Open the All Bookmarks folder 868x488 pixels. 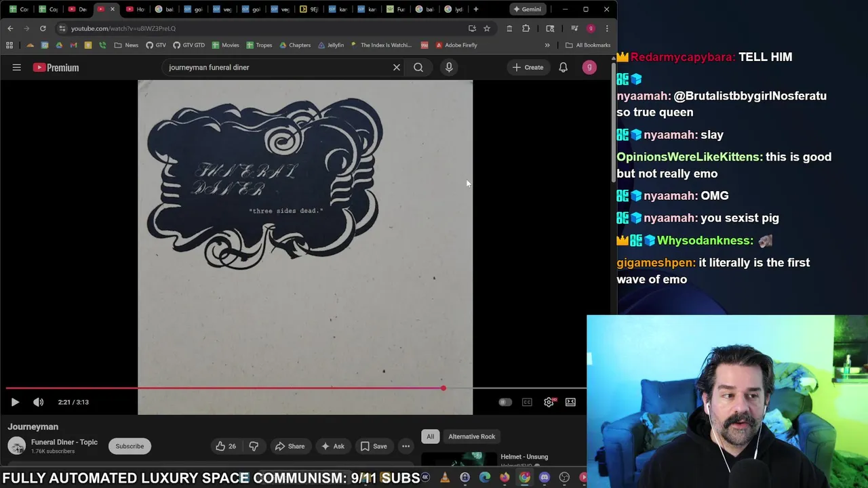pos(588,45)
